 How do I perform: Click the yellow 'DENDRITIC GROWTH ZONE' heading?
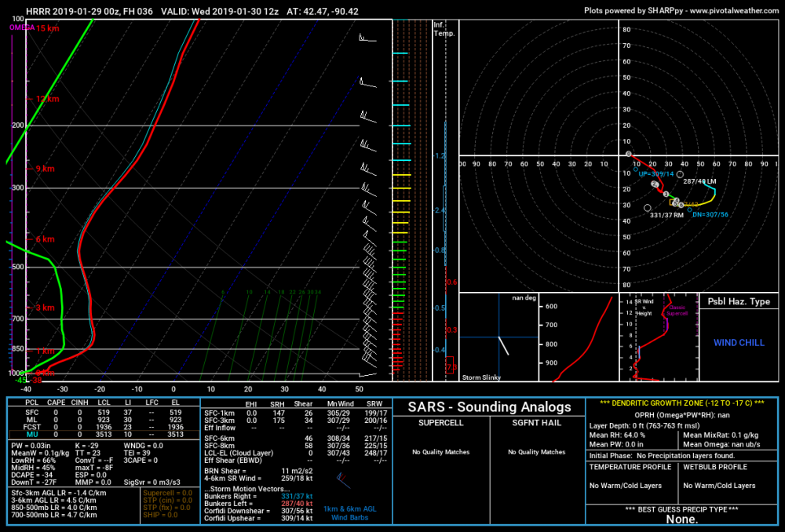pyautogui.click(x=682, y=403)
